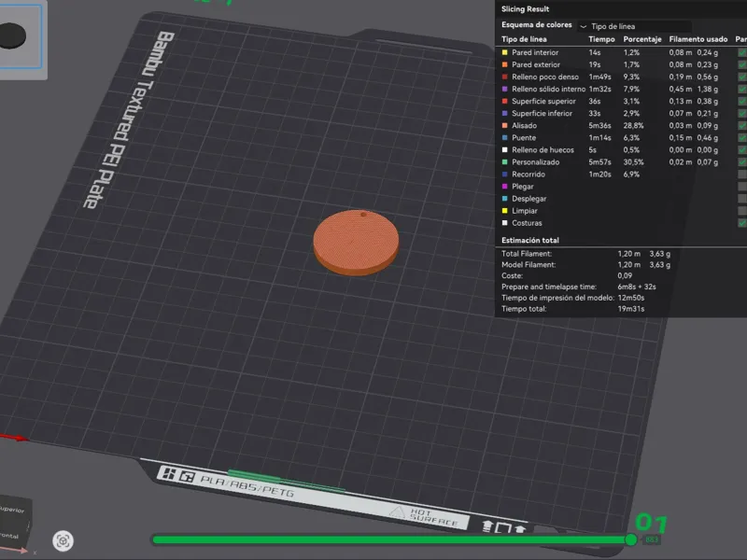The image size is (747, 560).
Task: Toggle the Pared interior visibility checkbox
Action: [741, 52]
